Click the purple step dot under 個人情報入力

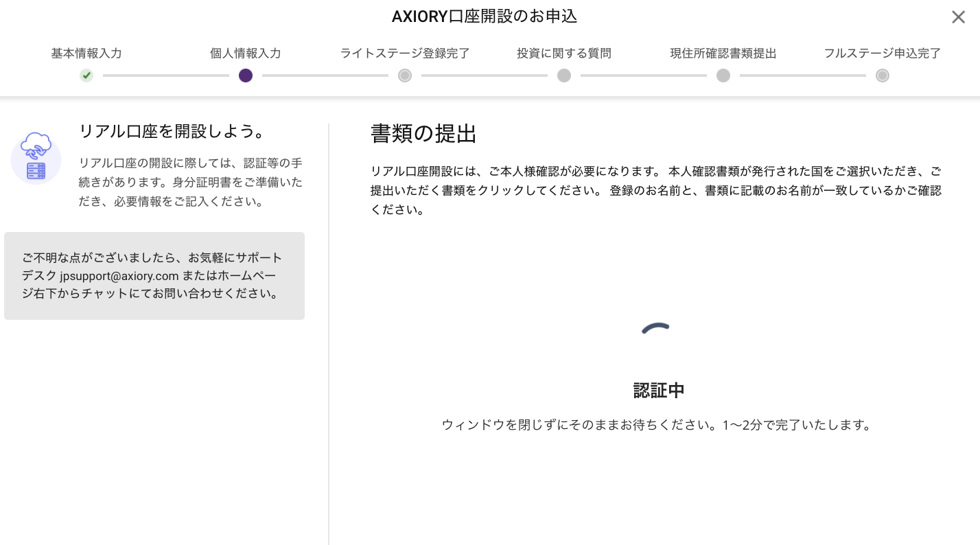point(246,76)
